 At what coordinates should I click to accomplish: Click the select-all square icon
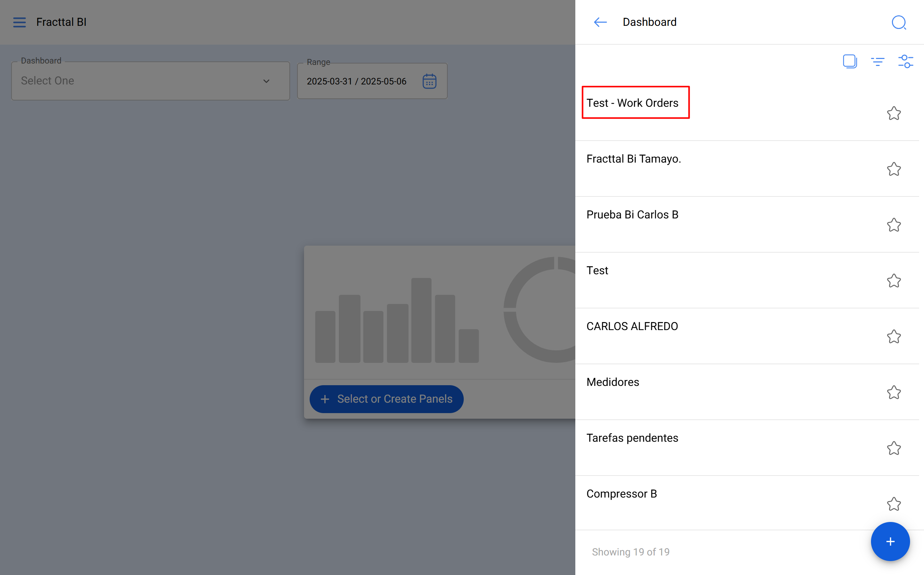pyautogui.click(x=849, y=61)
